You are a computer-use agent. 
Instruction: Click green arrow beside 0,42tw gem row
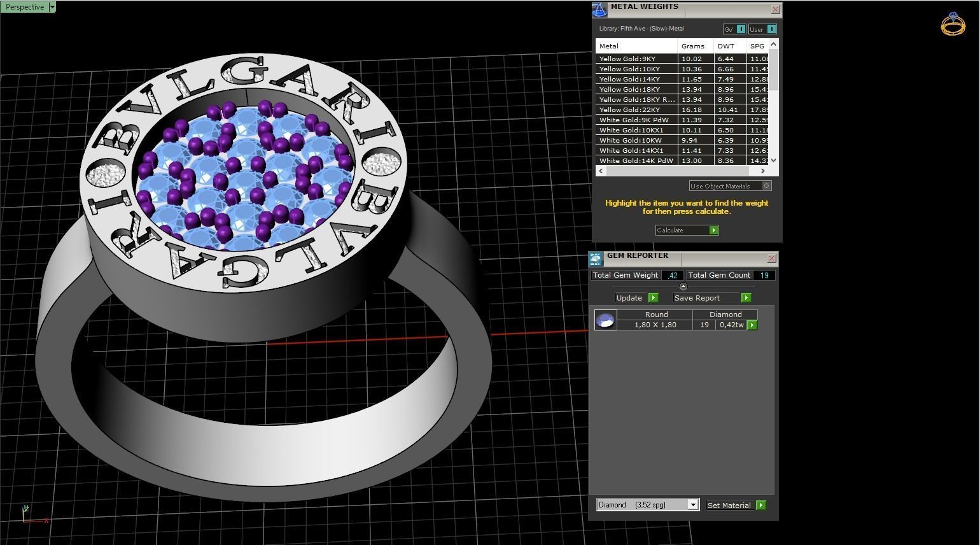tap(752, 325)
